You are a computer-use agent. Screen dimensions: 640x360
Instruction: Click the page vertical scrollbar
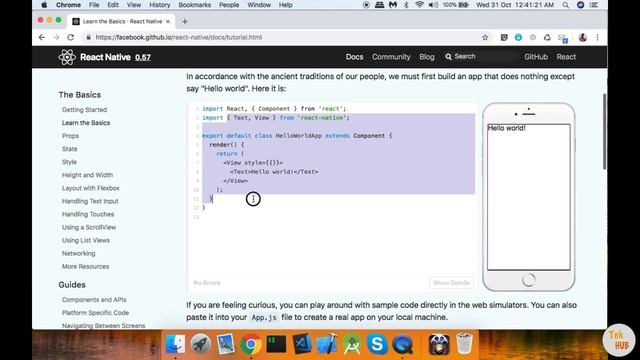604,131
